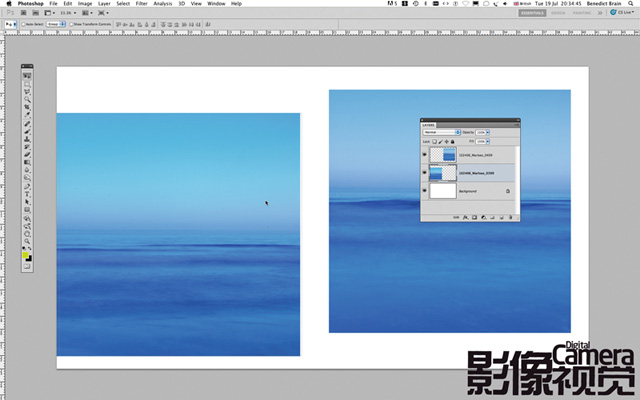
Task: Select the Quick Selection tool
Action: tap(27, 99)
